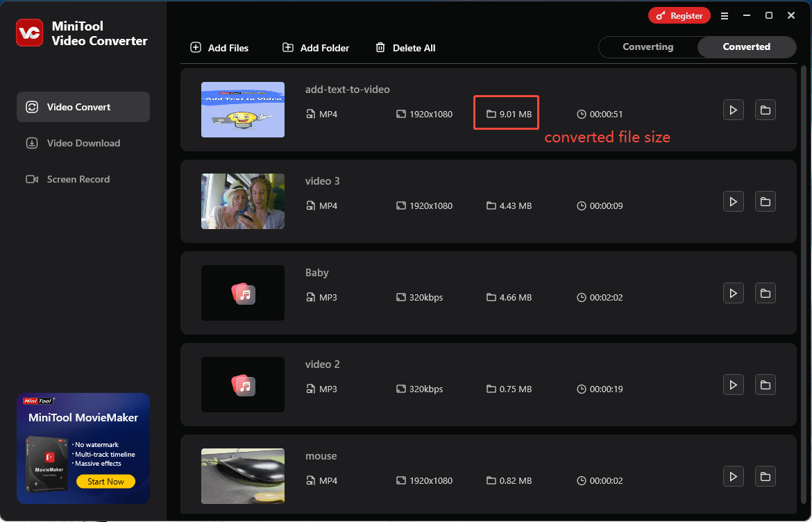
Task: Select the mouse video thumbnail
Action: pos(243,476)
